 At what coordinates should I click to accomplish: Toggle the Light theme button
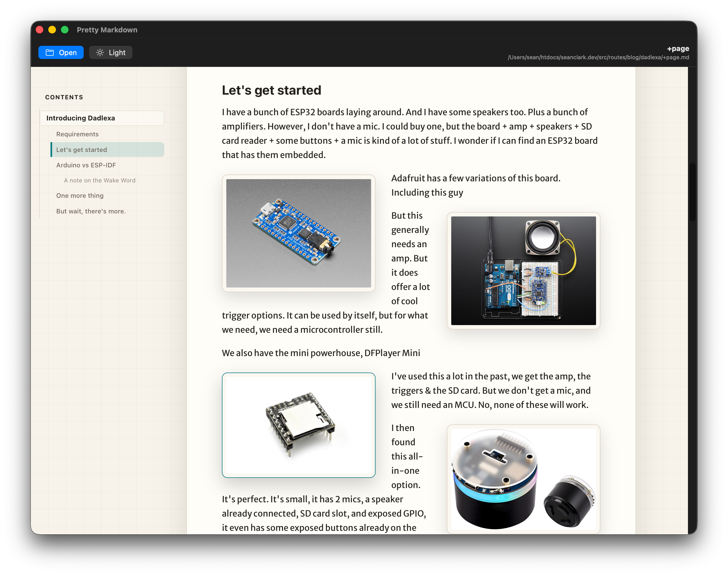[111, 52]
